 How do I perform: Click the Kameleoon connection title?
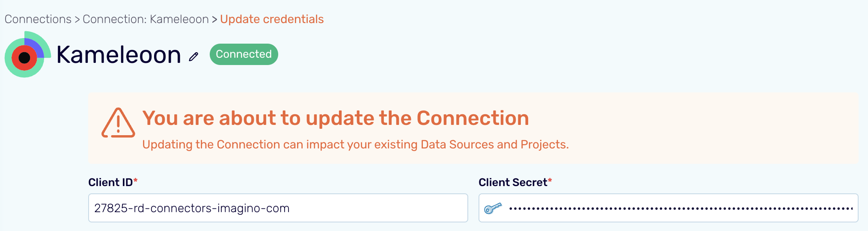pyautogui.click(x=119, y=55)
